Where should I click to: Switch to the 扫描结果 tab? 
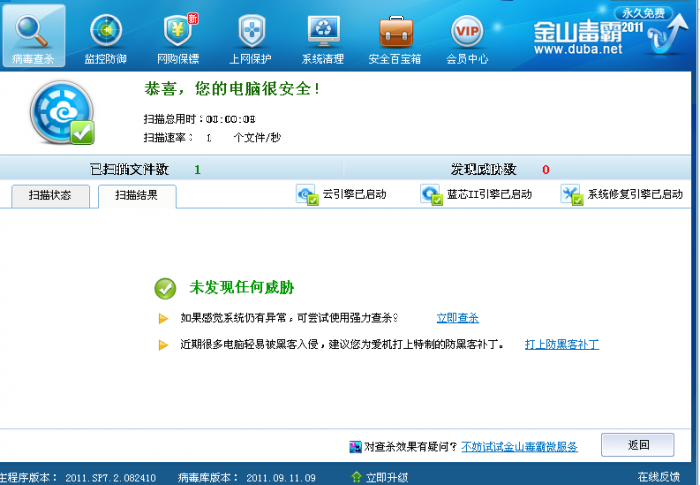tap(137, 196)
